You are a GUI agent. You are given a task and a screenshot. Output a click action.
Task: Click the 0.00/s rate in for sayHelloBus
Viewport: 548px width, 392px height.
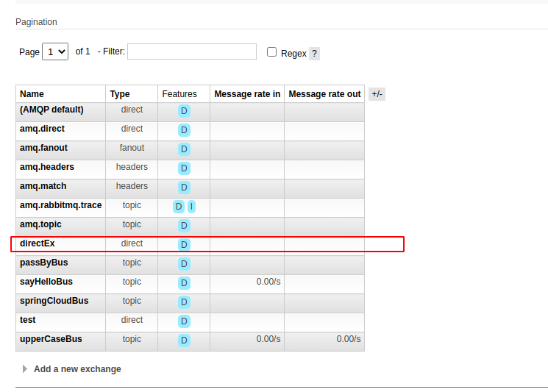pyautogui.click(x=268, y=282)
